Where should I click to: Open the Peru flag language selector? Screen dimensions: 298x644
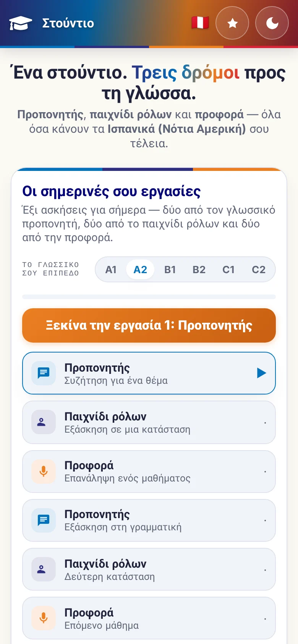(x=200, y=23)
